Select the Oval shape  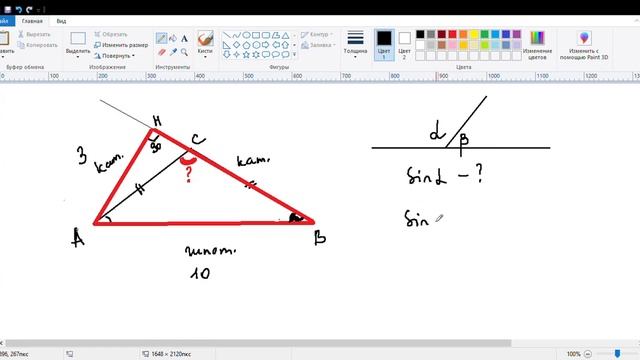pos(246,36)
